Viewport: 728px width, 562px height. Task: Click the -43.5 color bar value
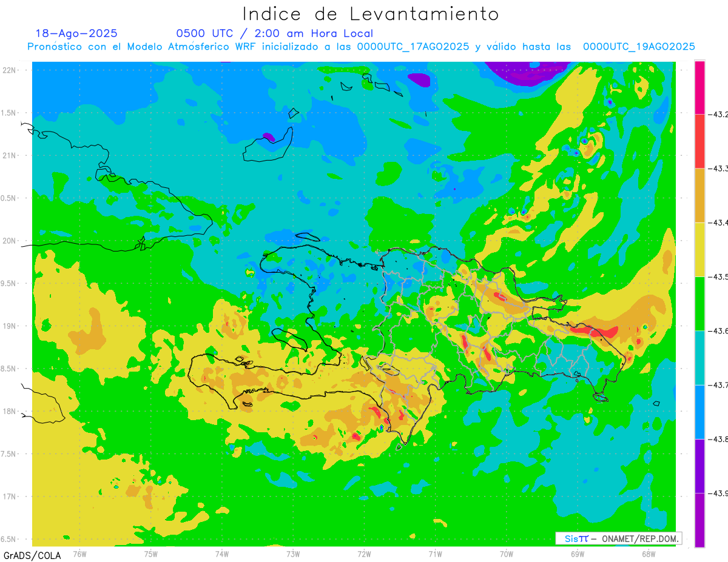(x=720, y=276)
